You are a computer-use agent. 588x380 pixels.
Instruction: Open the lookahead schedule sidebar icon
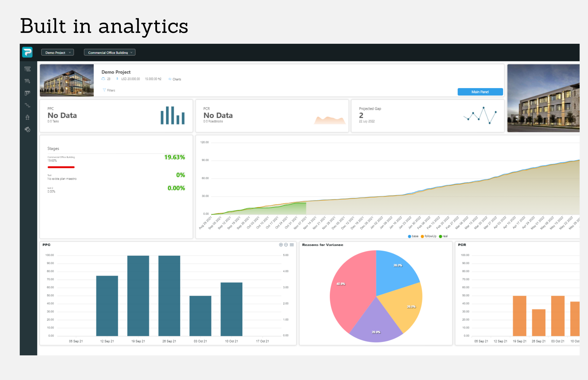pos(27,81)
